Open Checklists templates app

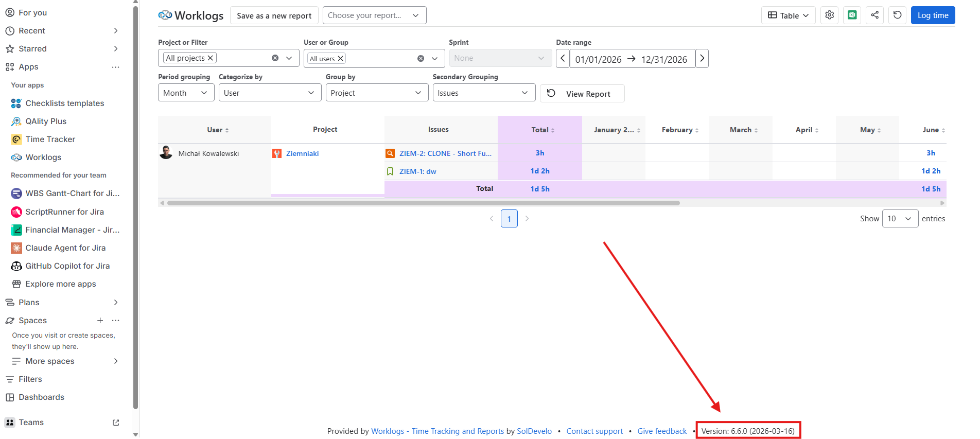(x=65, y=103)
